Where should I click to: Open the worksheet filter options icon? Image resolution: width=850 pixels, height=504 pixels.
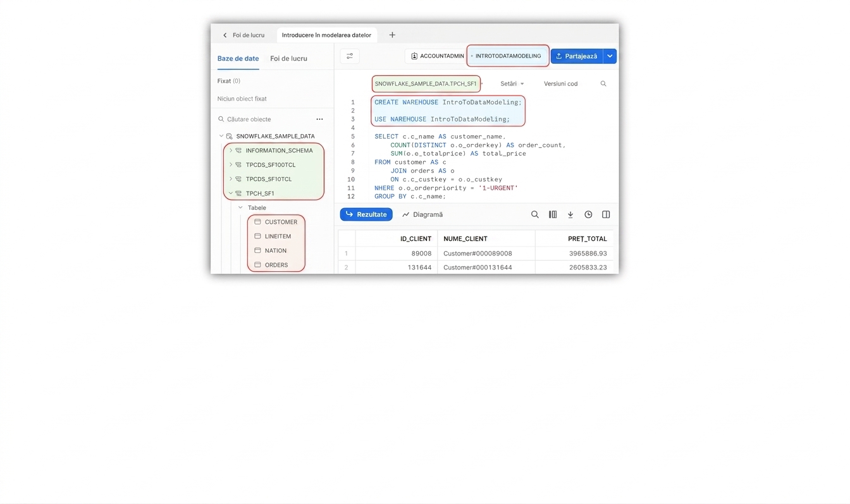pyautogui.click(x=350, y=56)
